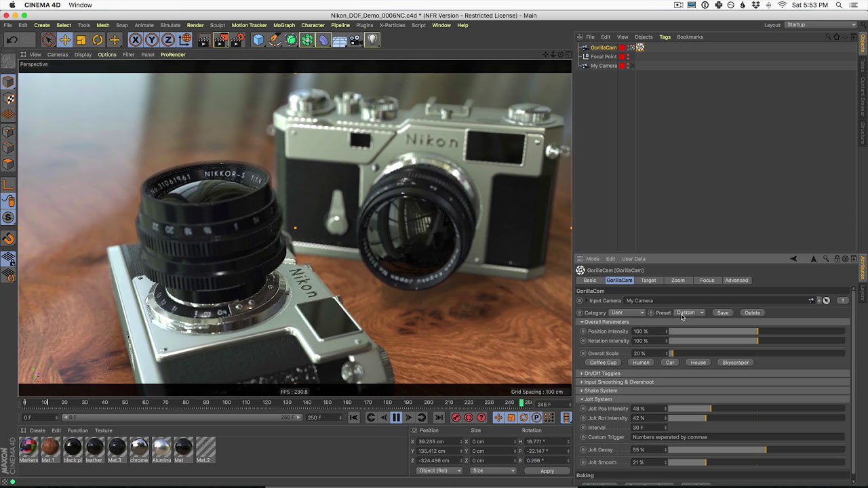Add a Light object

point(372,40)
